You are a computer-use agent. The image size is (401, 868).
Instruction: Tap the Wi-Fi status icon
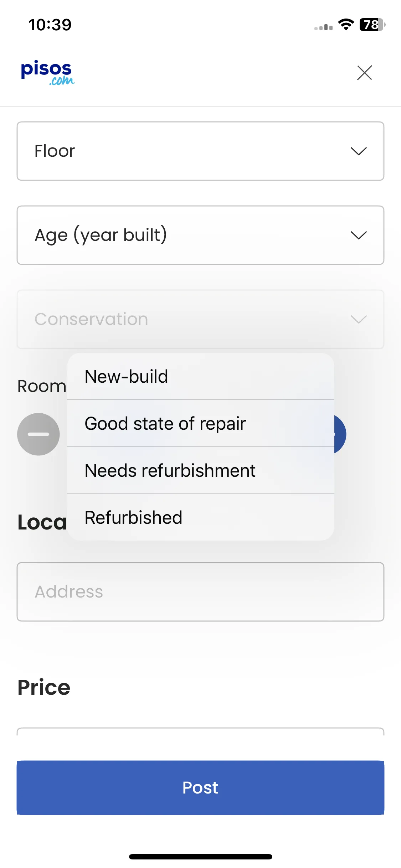tap(346, 24)
